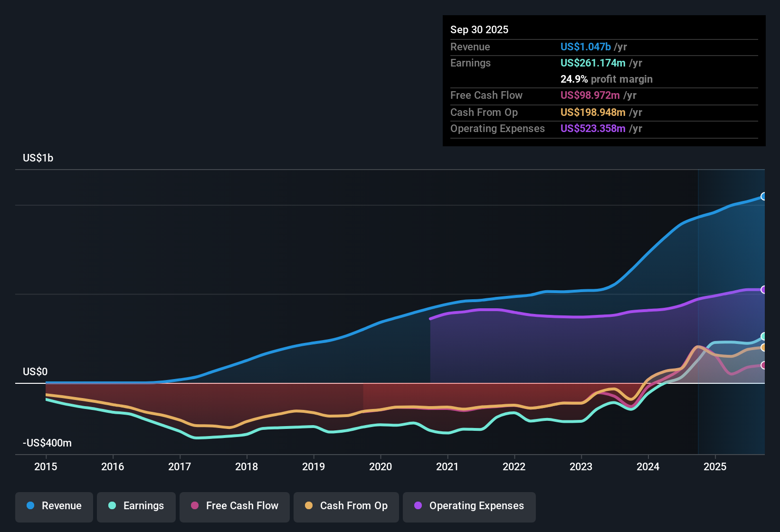The image size is (780, 532).
Task: Switch to the Cash From Op legend item
Action: pyautogui.click(x=346, y=506)
